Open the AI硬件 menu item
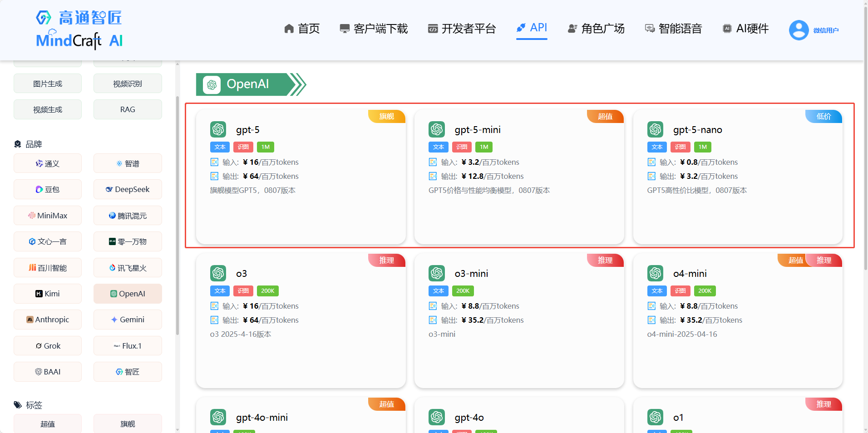 click(745, 29)
